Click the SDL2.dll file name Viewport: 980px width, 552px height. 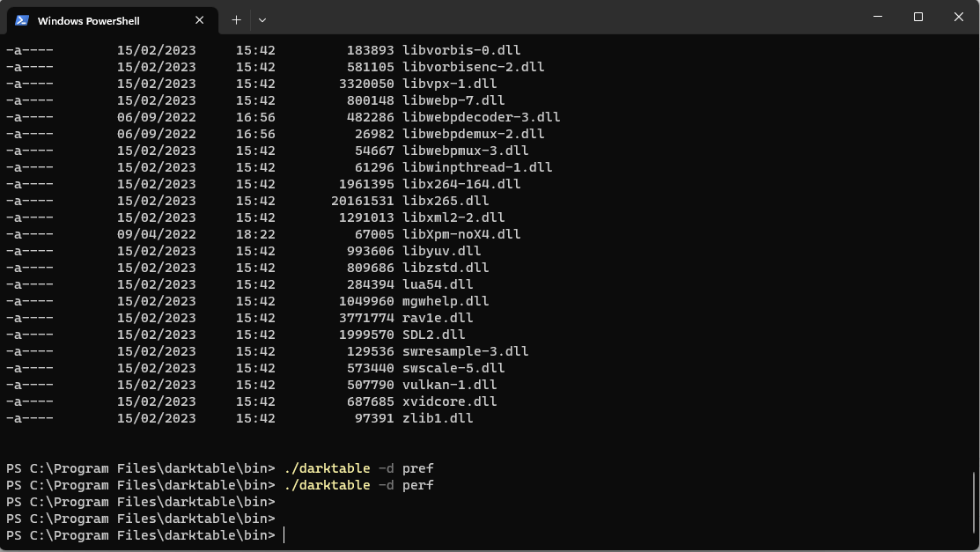[434, 335]
